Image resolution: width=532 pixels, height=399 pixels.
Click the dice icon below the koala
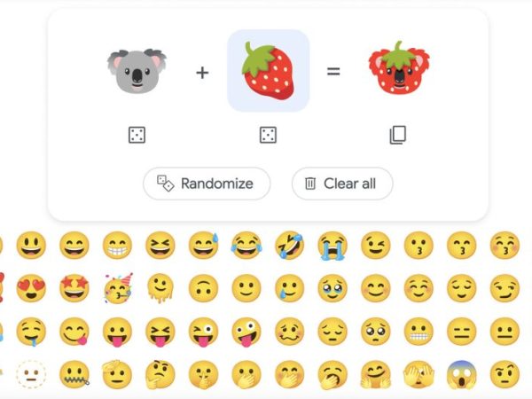(137, 135)
